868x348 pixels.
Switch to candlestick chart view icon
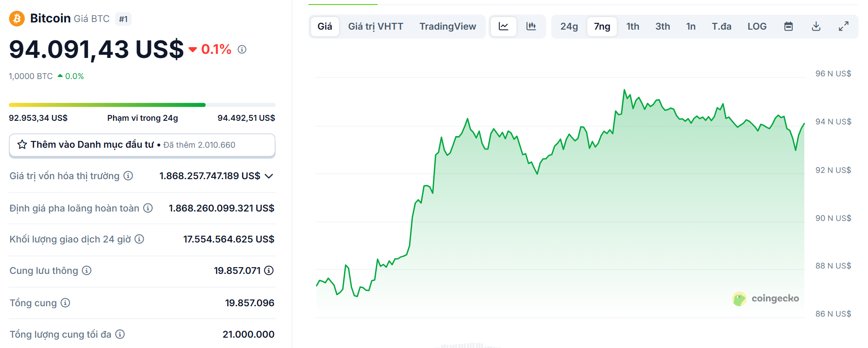[x=531, y=26]
